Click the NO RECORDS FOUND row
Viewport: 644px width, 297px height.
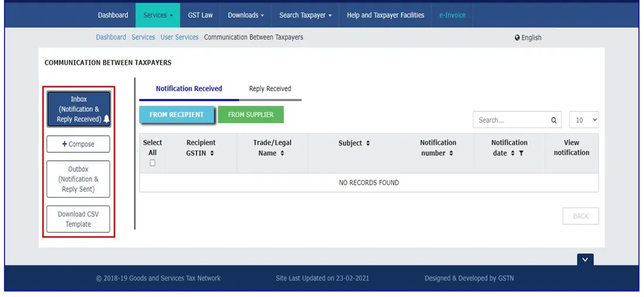click(369, 182)
